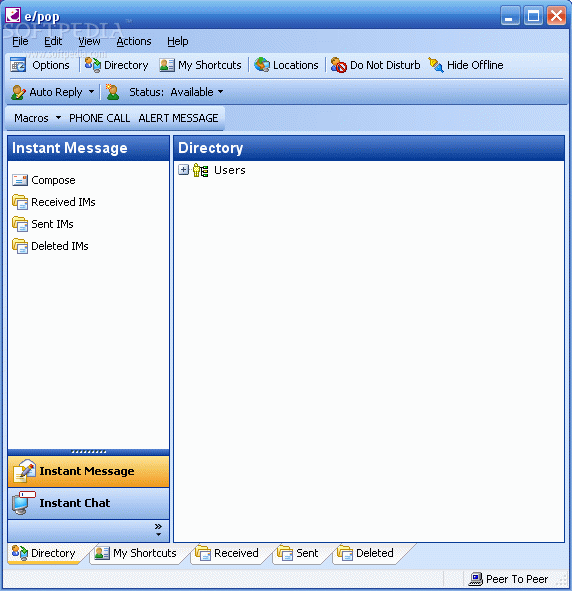
Task: Open the Compose message item
Action: tap(44, 180)
